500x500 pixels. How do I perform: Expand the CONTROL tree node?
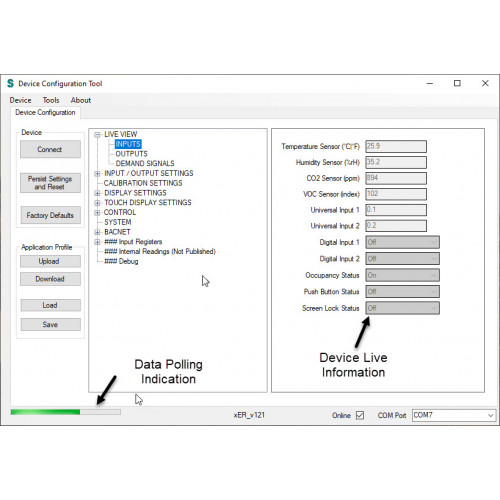[97, 213]
